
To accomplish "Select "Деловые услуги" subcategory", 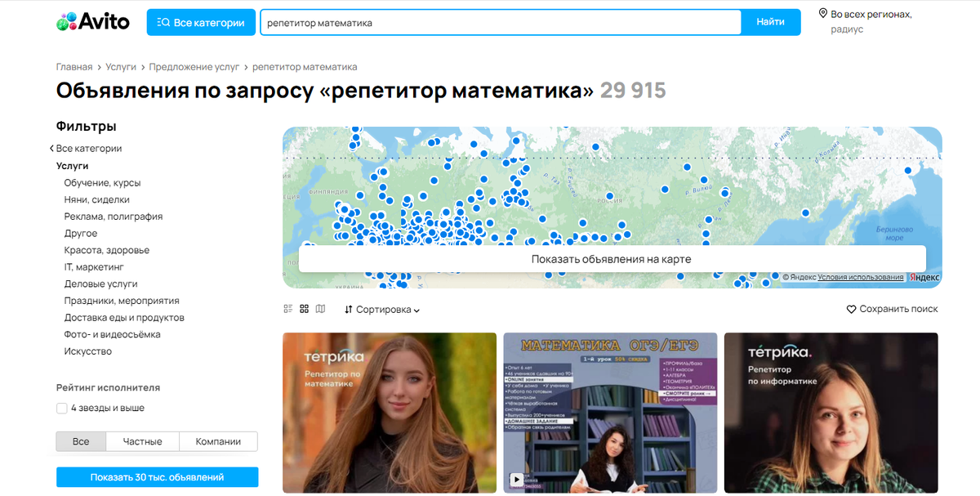I will [x=101, y=284].
